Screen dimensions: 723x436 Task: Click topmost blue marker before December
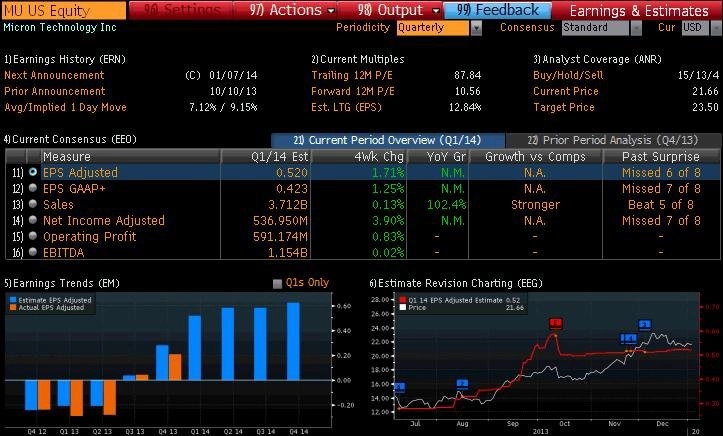(645, 325)
